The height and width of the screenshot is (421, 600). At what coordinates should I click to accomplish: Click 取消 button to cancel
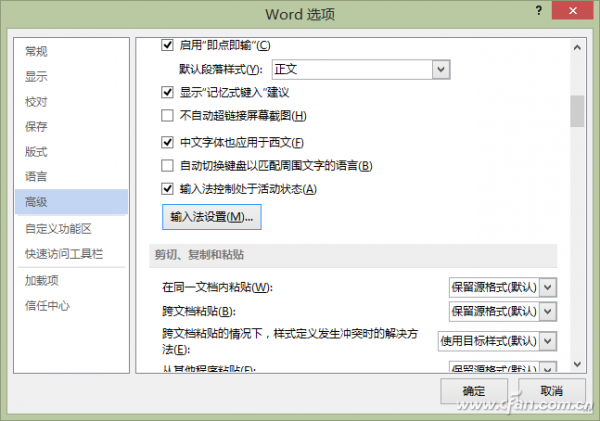click(552, 391)
